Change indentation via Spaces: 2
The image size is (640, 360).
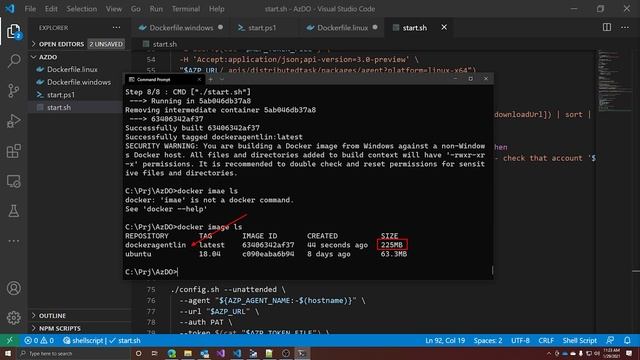click(x=488, y=340)
